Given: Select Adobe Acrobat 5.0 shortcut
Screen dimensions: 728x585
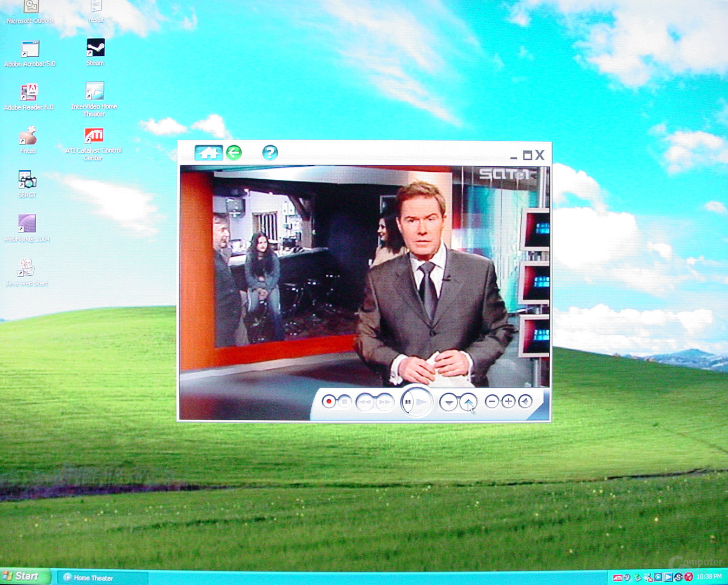Looking at the screenshot, I should point(30,54).
